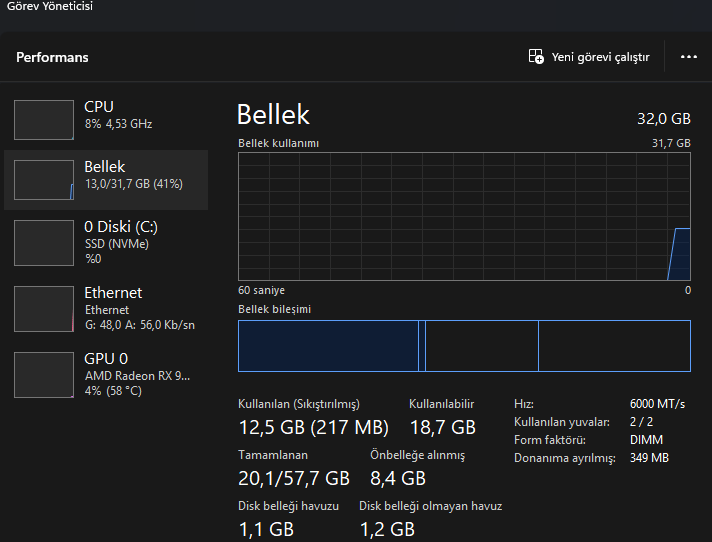Click the Kullanılabilir label
The width and height of the screenshot is (712, 542).
pos(441,404)
